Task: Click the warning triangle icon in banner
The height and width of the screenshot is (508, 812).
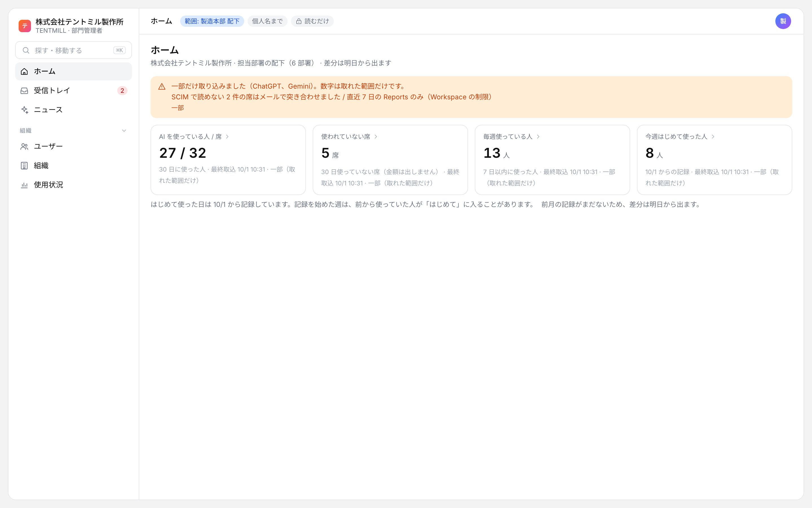Action: pos(162,86)
